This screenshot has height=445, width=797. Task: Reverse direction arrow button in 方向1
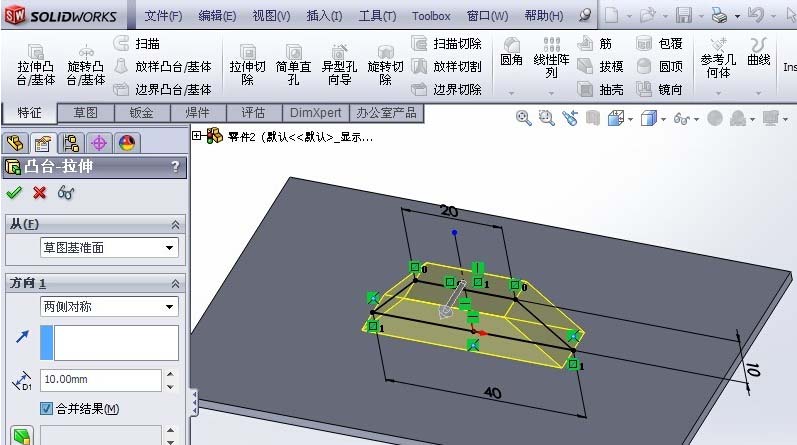22,337
